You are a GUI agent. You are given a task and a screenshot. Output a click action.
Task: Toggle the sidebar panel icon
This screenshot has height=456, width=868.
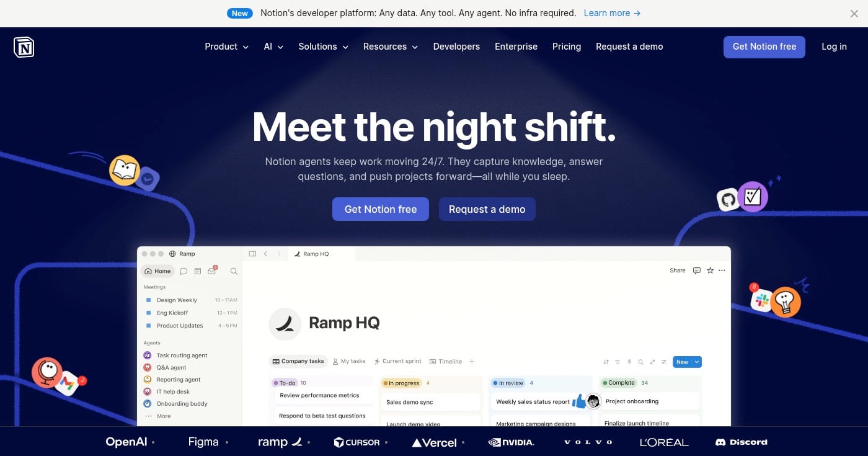(x=252, y=254)
